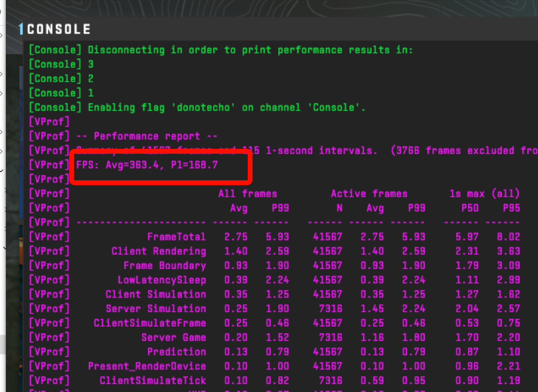Click the "Enabling flag 'donotecho'" console line

click(x=226, y=107)
